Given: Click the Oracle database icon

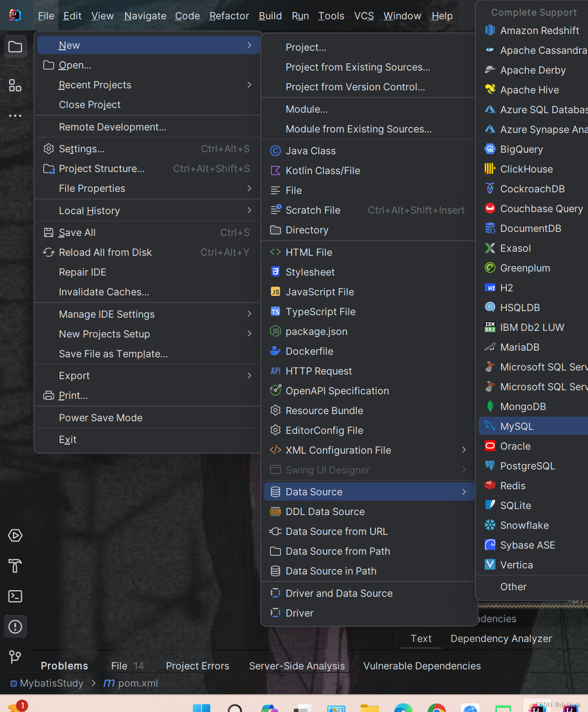Looking at the screenshot, I should (x=490, y=446).
